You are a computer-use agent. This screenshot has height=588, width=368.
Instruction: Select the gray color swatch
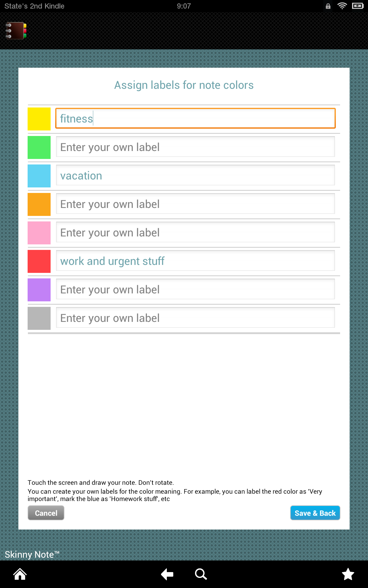click(39, 318)
